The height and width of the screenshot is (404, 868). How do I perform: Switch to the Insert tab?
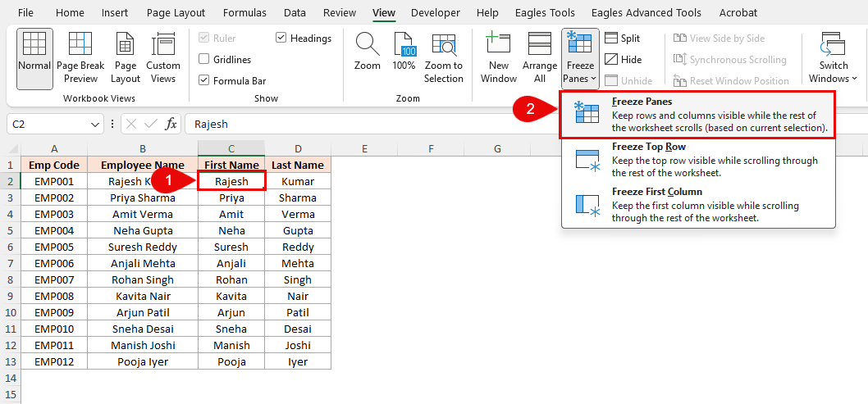(x=115, y=13)
